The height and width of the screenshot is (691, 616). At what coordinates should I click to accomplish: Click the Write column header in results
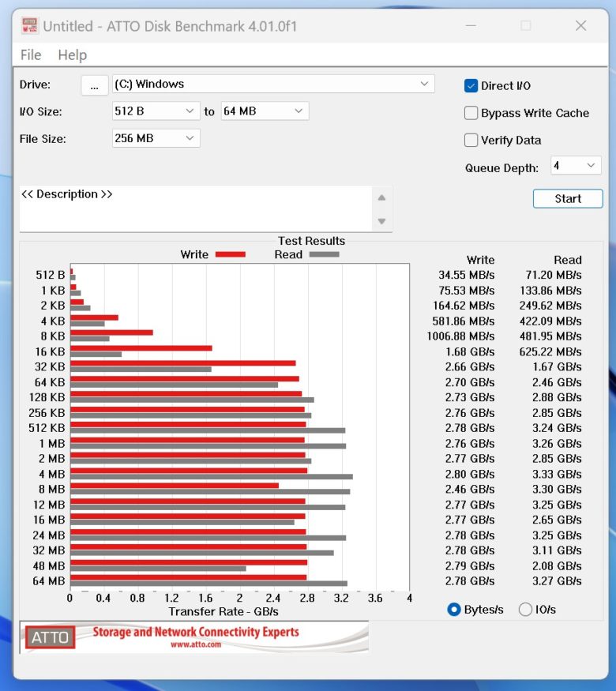pos(481,260)
